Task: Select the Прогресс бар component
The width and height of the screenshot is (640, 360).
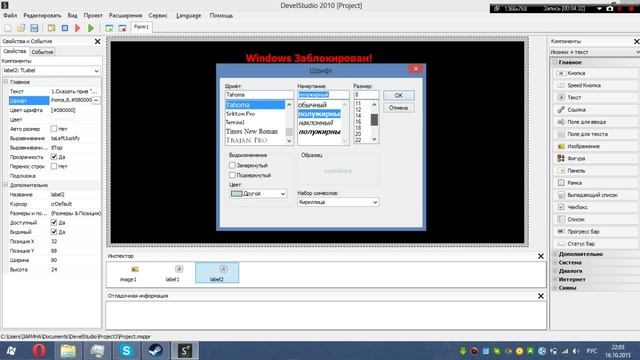Action: (595, 231)
